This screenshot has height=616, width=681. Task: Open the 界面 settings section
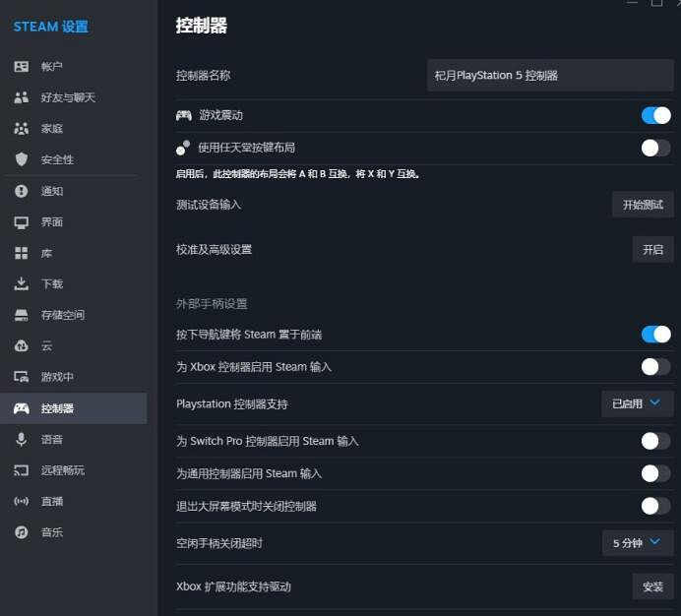(52, 222)
